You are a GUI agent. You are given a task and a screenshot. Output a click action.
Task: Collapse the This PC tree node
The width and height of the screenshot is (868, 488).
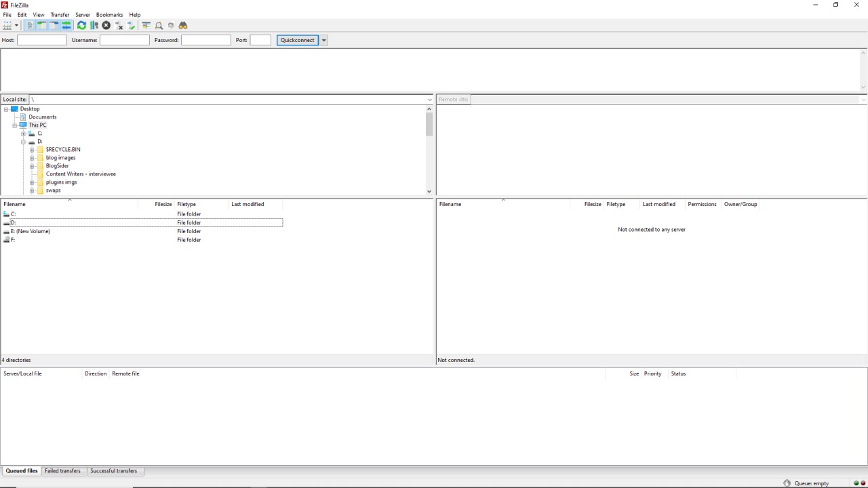coord(15,125)
